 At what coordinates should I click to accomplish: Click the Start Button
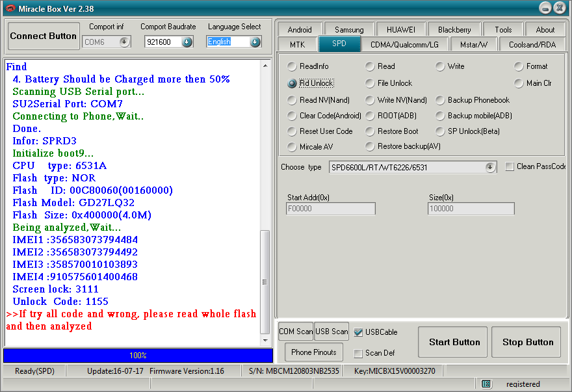tap(452, 342)
